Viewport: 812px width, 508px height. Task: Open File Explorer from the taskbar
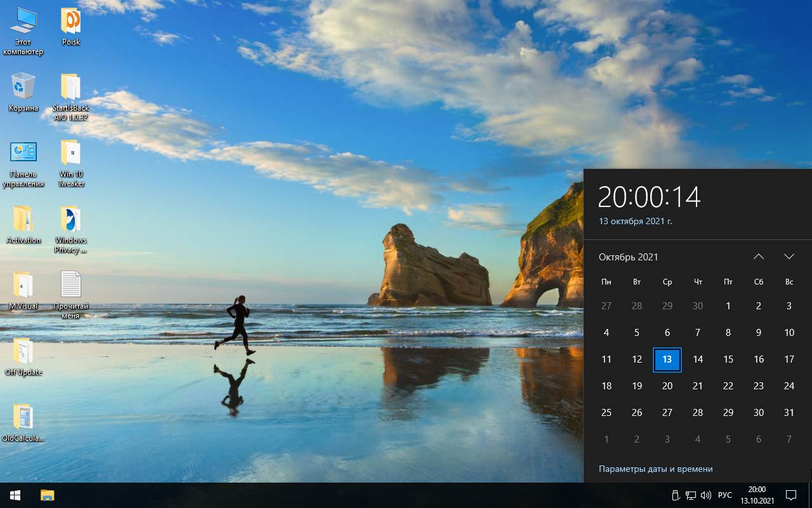pyautogui.click(x=48, y=495)
